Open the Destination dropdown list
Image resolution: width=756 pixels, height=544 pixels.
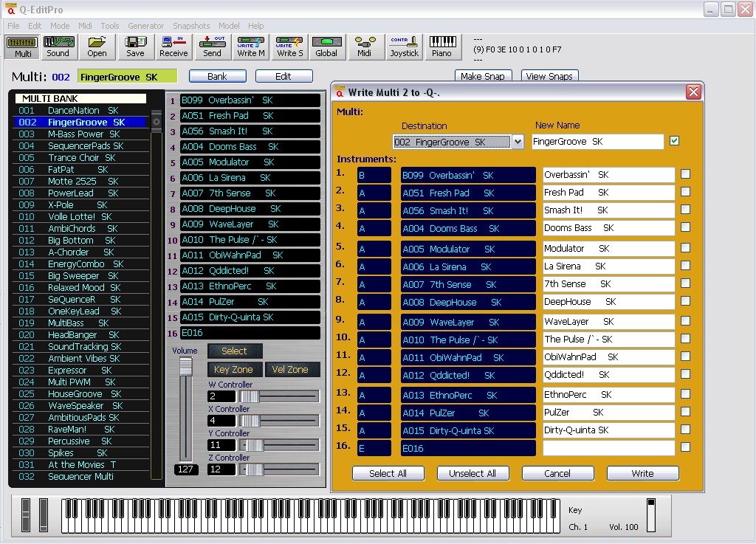pos(518,142)
